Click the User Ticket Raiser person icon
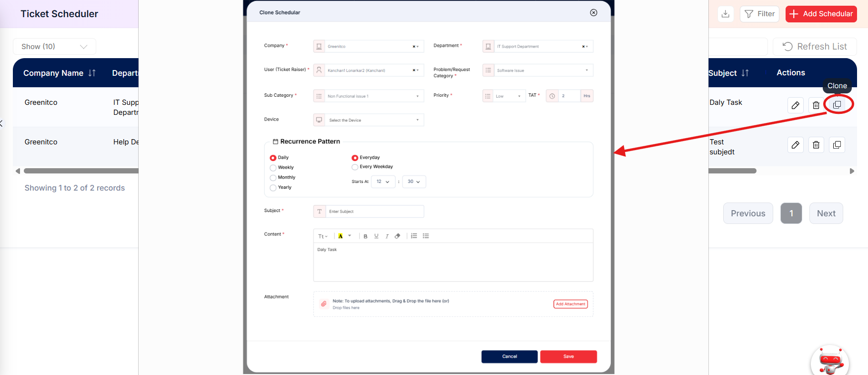868x375 pixels. (x=319, y=70)
